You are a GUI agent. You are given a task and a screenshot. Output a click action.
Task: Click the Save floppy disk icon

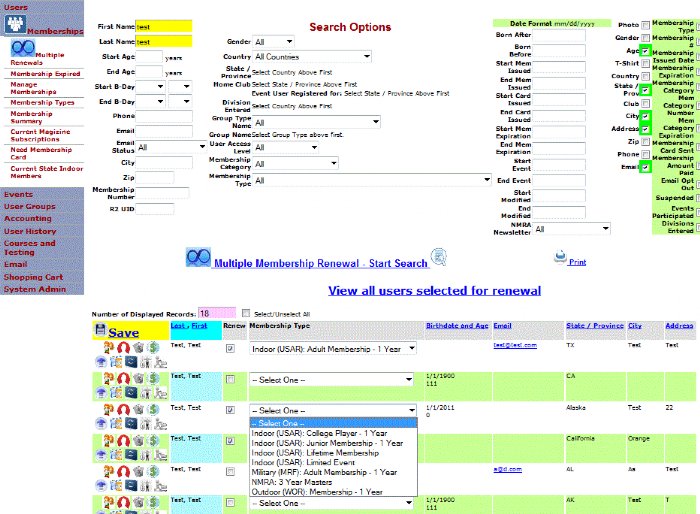click(x=100, y=330)
